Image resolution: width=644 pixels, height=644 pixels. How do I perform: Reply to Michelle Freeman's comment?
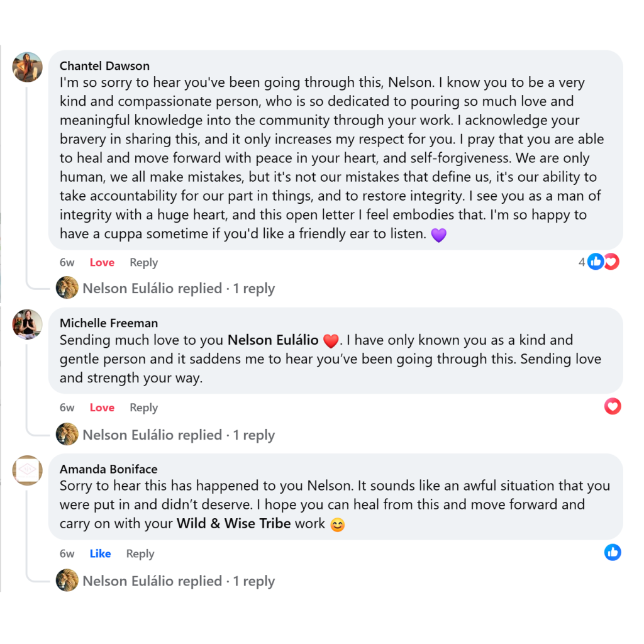[x=143, y=408]
